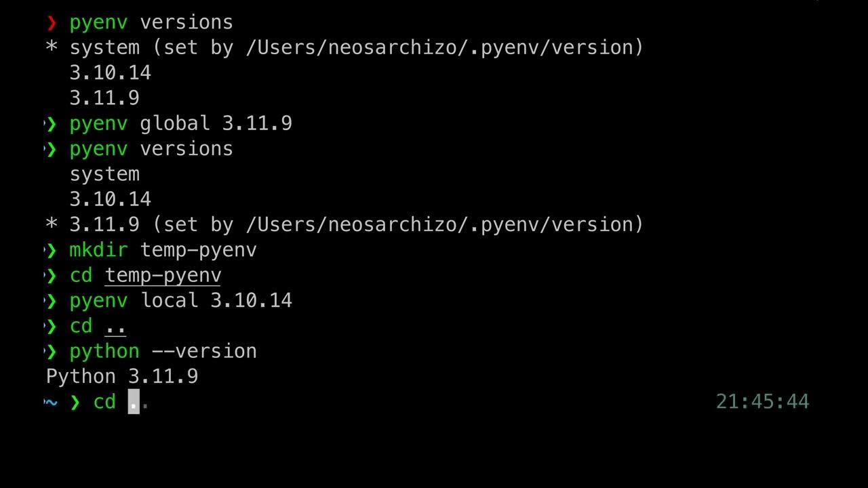The width and height of the screenshot is (868, 488).
Task: Click the prompt arrow before 'python --version'
Action: (51, 351)
